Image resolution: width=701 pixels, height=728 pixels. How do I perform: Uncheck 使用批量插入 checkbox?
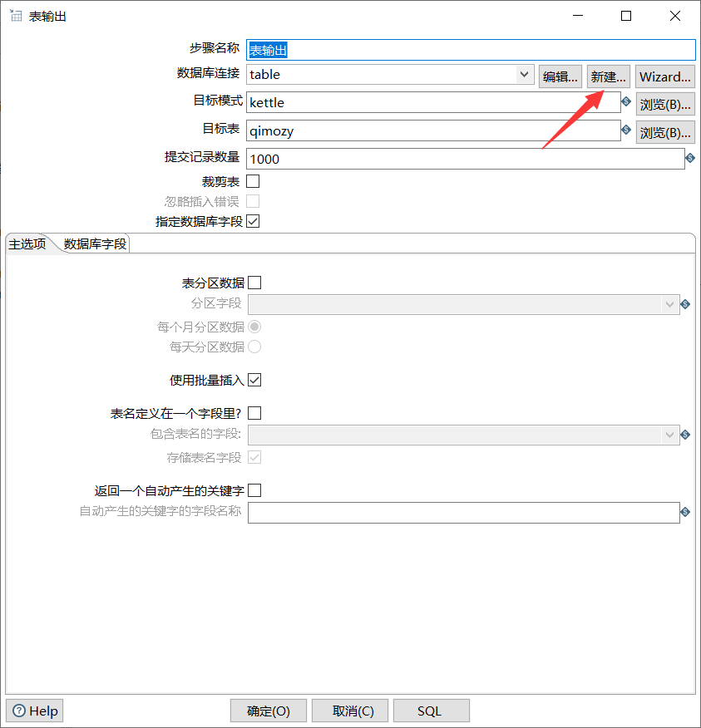(x=254, y=380)
